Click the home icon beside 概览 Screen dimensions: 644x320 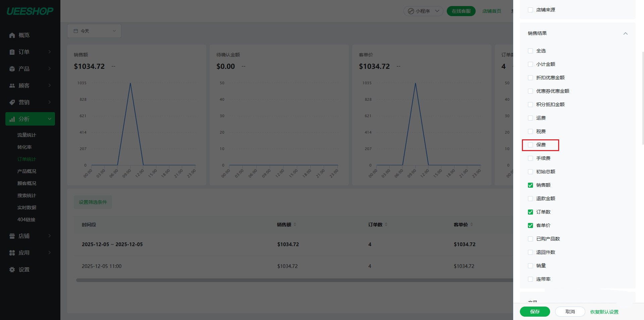tap(12, 35)
